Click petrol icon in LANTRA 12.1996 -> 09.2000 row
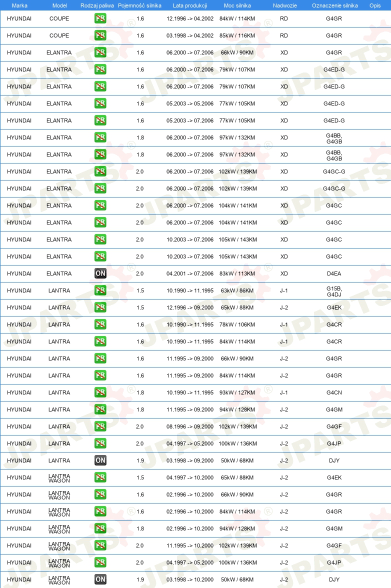 100,307
